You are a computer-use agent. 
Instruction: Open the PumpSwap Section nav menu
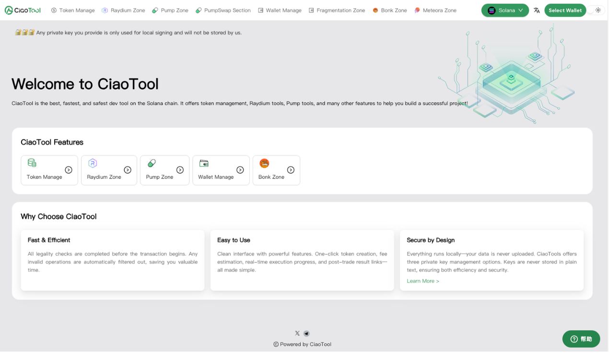[x=223, y=10]
